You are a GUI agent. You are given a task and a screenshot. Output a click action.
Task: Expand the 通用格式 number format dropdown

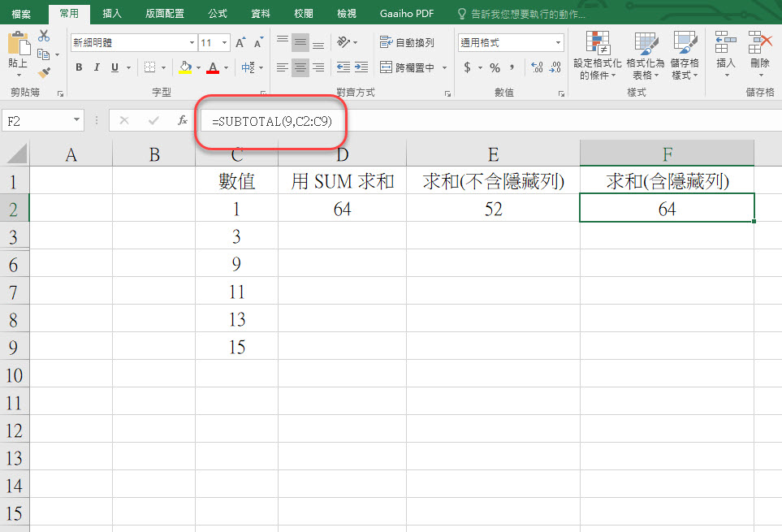[x=558, y=43]
